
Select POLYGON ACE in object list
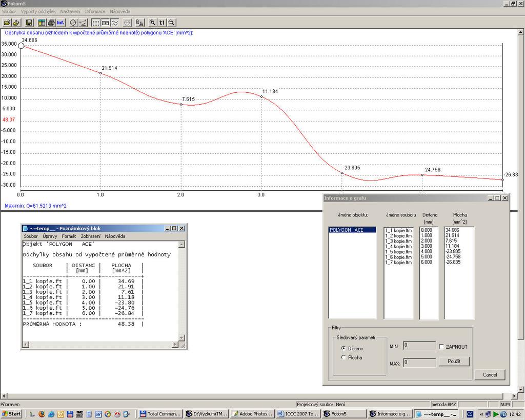(x=352, y=230)
